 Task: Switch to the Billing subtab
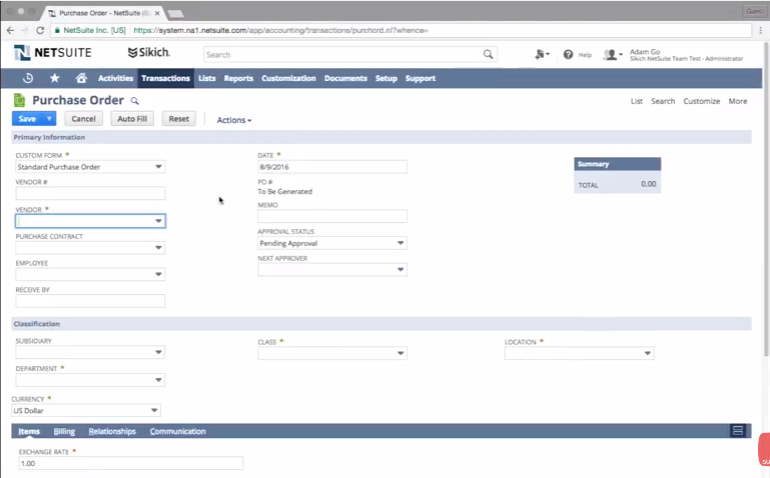coord(64,431)
